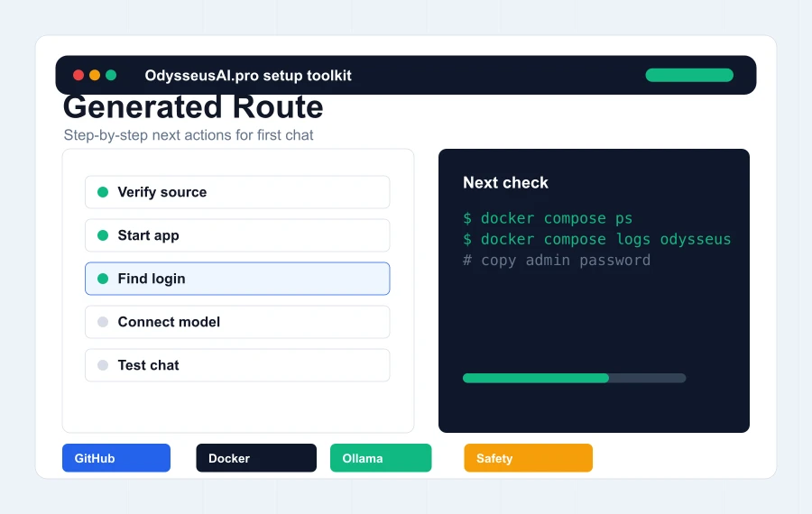812x514 pixels.
Task: Click the 'OdysseusAI.pro setup toolkit' title
Action: (x=248, y=76)
